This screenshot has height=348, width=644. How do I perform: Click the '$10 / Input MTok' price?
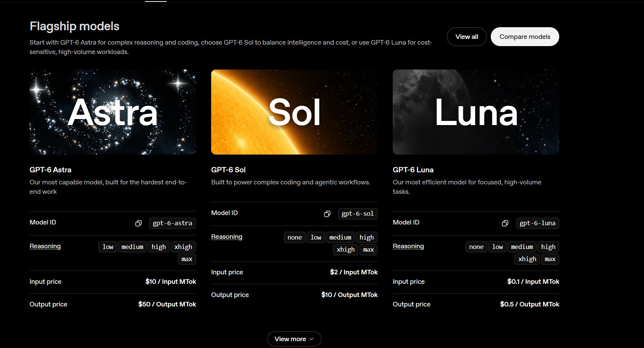(x=171, y=281)
